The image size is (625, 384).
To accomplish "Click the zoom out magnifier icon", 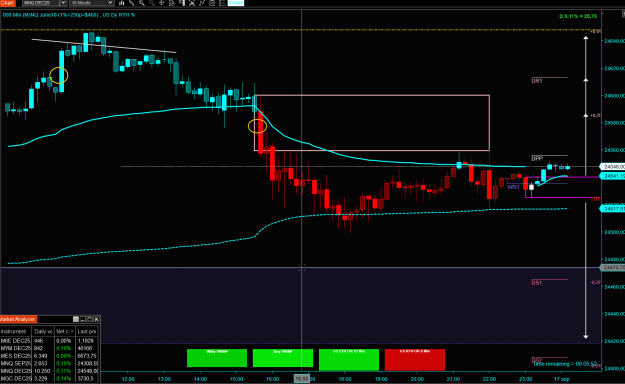I will pos(151,3).
